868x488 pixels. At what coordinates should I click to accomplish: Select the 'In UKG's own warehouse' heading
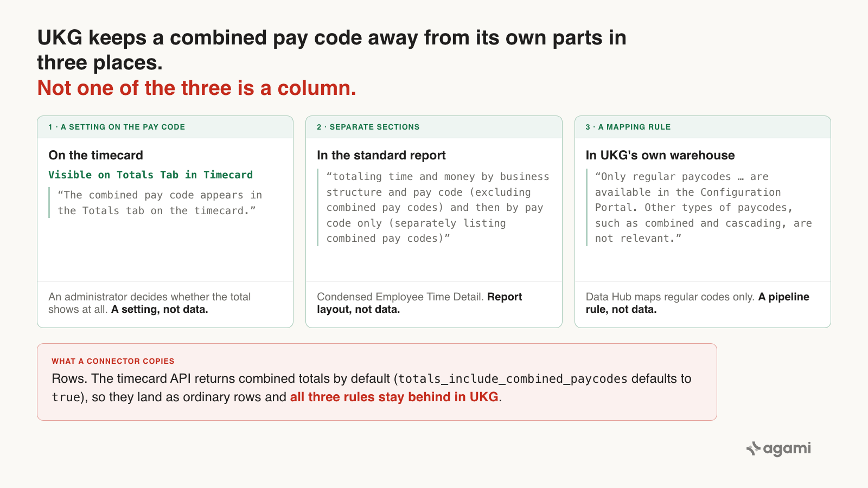tap(660, 155)
